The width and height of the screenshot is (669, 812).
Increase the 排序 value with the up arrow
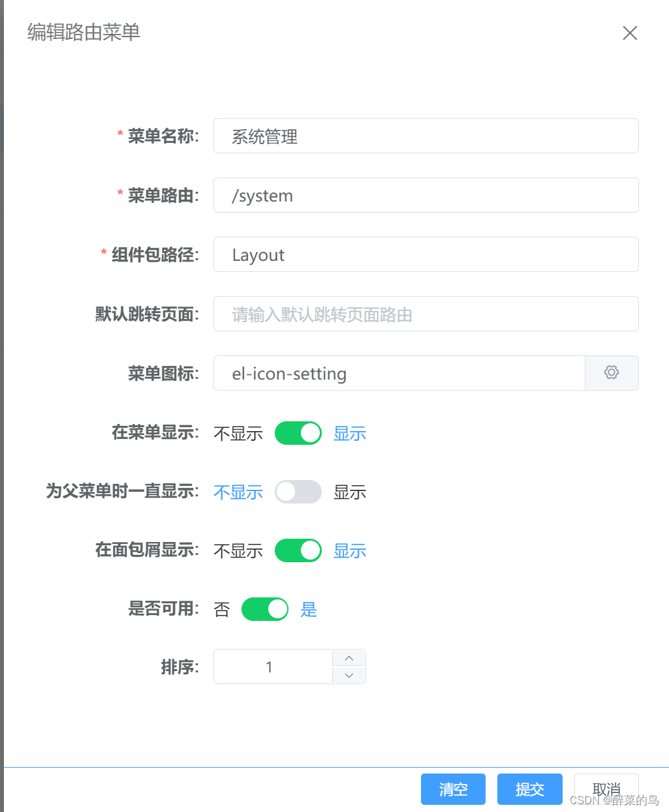(349, 658)
